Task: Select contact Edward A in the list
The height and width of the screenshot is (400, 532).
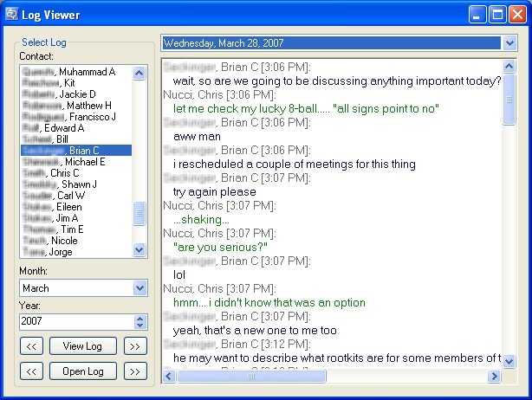Action: coord(76,128)
